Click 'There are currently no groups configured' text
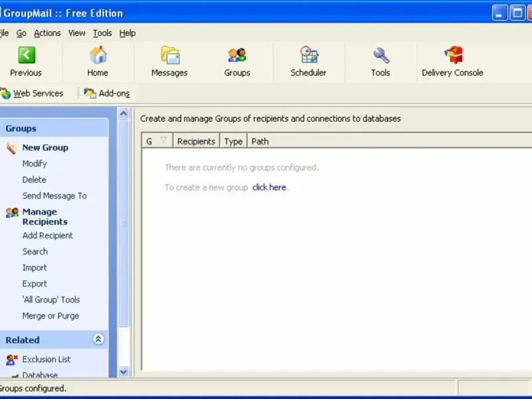 pyautogui.click(x=241, y=168)
